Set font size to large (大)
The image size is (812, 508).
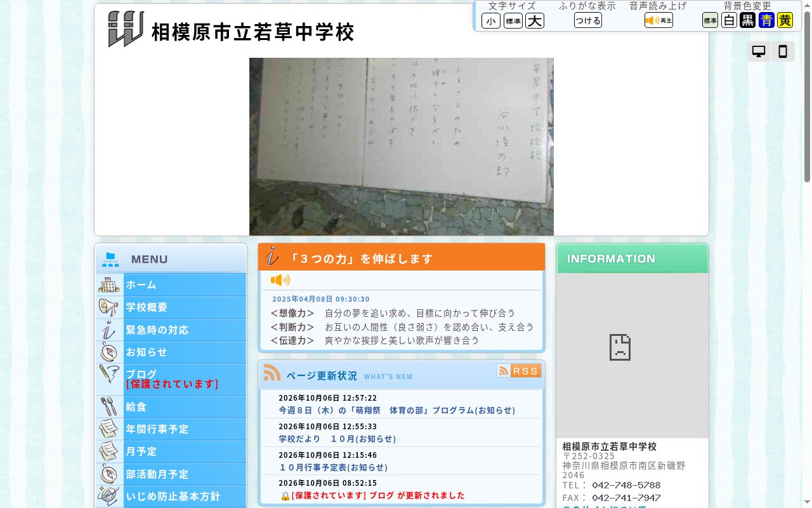(535, 21)
